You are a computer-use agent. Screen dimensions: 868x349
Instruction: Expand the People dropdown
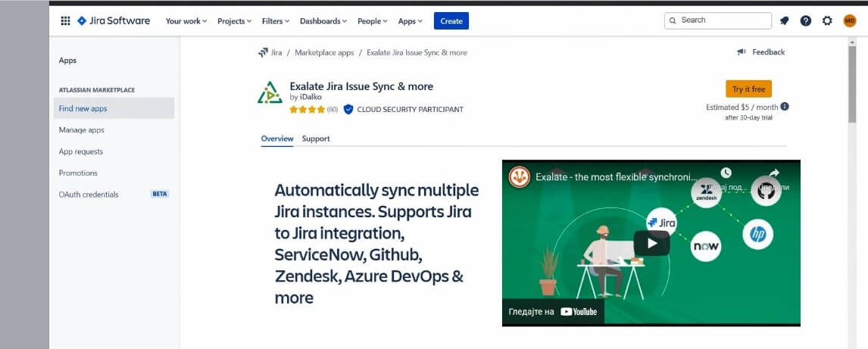tap(373, 21)
